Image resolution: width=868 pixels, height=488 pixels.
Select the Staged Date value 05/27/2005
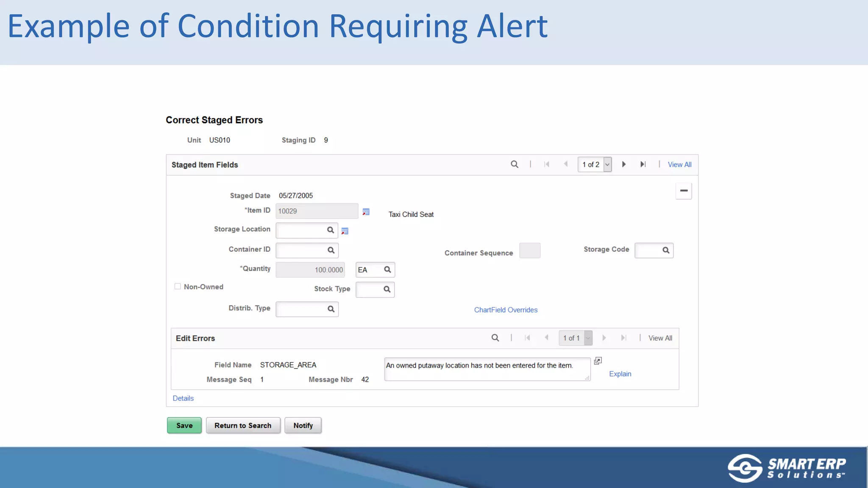click(x=296, y=196)
